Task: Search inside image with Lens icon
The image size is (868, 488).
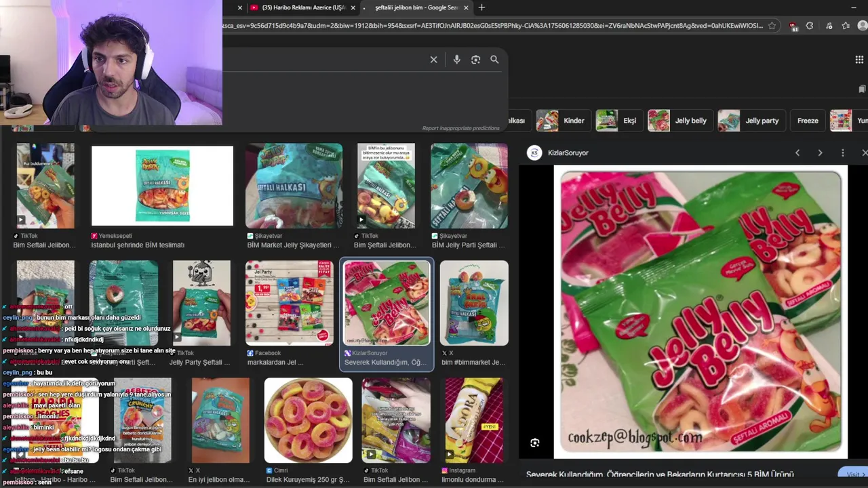Action: [x=535, y=443]
